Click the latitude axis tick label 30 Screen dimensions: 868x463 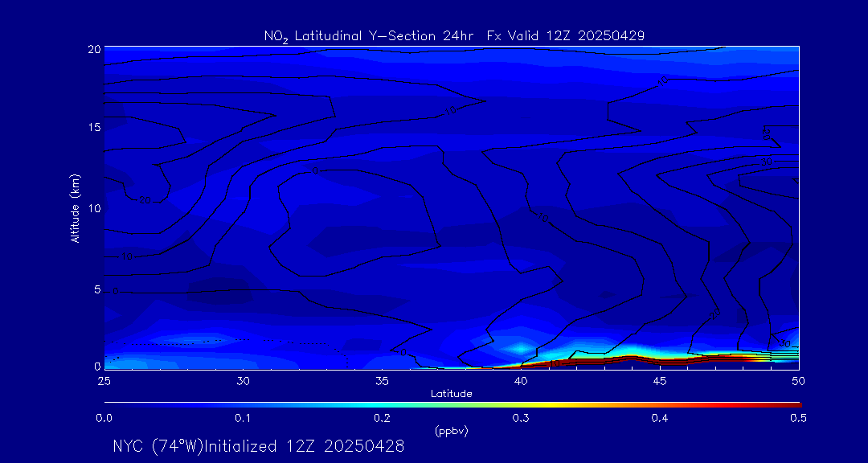click(243, 381)
